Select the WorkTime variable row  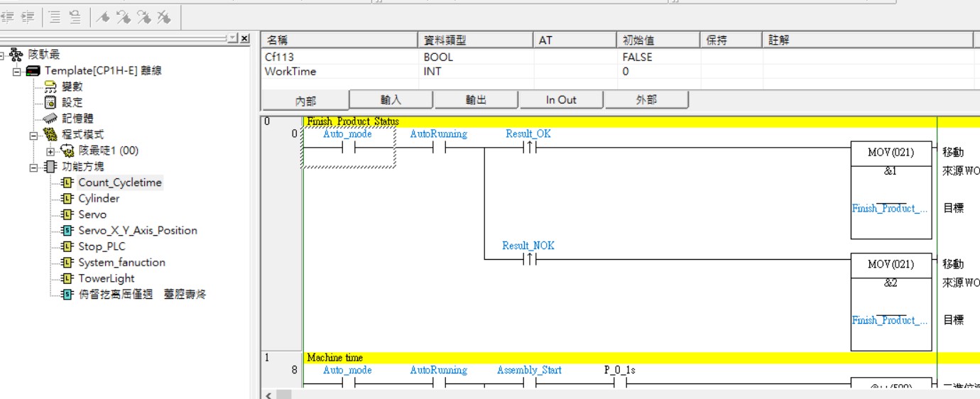tap(290, 72)
